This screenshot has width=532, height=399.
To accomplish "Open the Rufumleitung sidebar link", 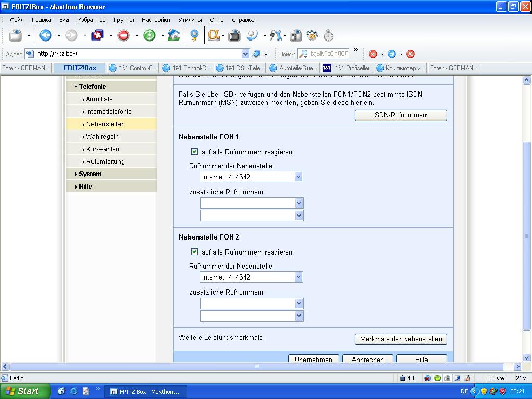I will [x=105, y=162].
